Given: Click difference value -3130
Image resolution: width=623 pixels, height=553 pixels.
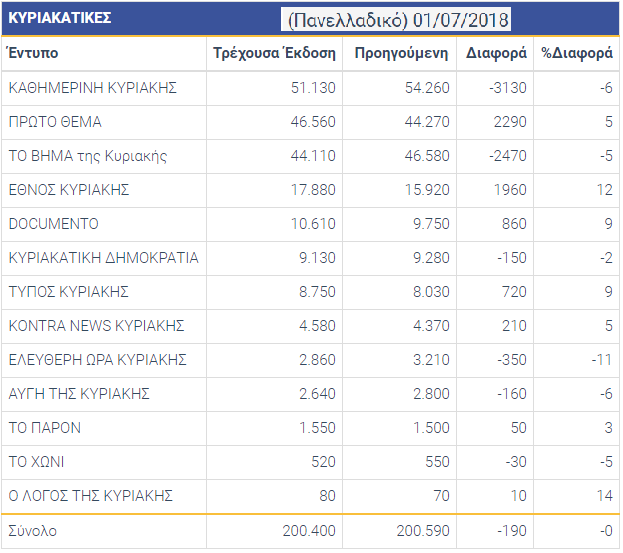Looking at the screenshot, I should (508, 88).
